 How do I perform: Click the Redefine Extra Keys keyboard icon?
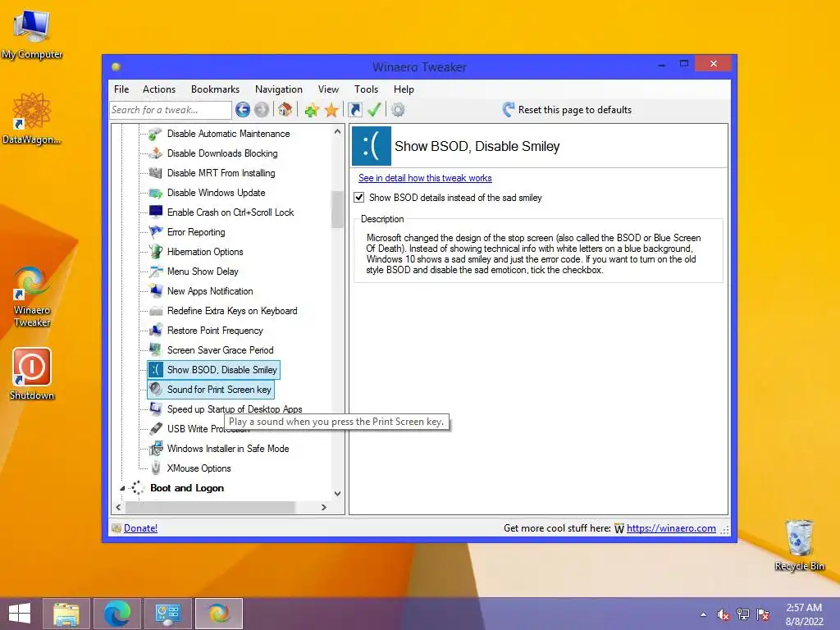pos(155,311)
